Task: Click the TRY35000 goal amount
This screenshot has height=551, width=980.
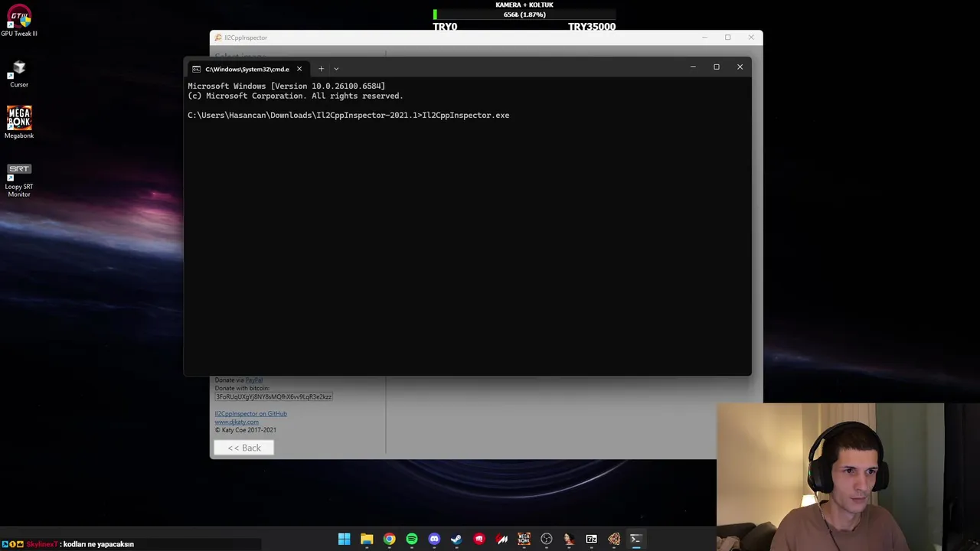Action: tap(592, 27)
